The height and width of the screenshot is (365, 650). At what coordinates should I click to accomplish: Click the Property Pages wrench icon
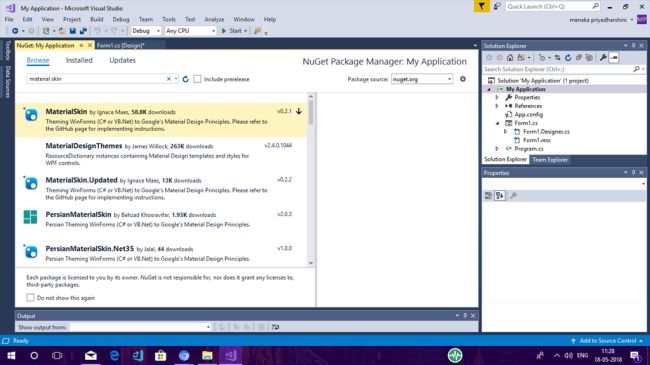(514, 195)
